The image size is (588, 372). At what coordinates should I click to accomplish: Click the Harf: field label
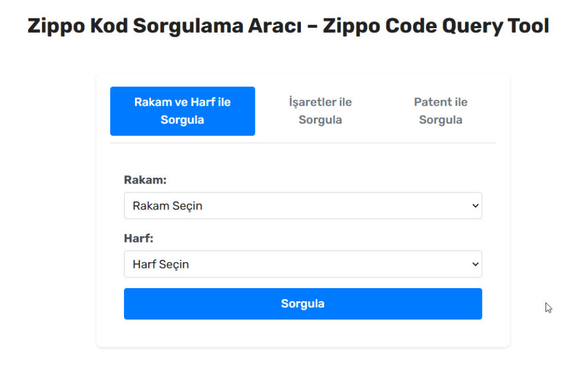[139, 239]
